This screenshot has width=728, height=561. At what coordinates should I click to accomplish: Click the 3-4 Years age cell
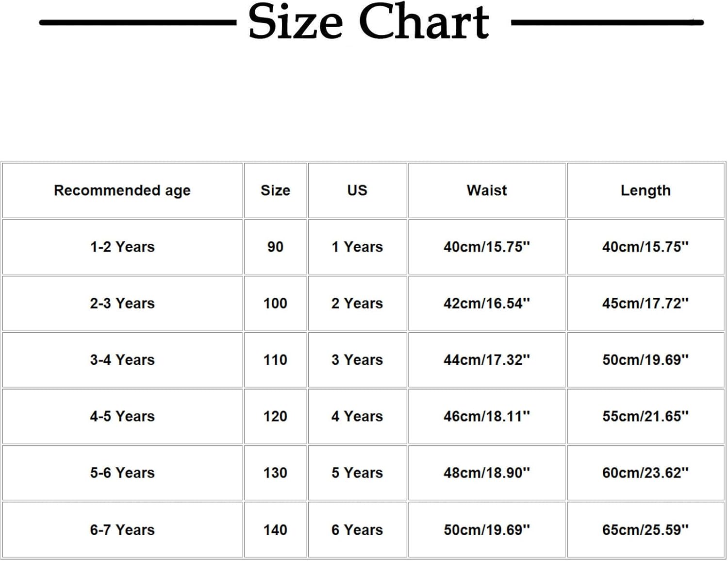122,360
